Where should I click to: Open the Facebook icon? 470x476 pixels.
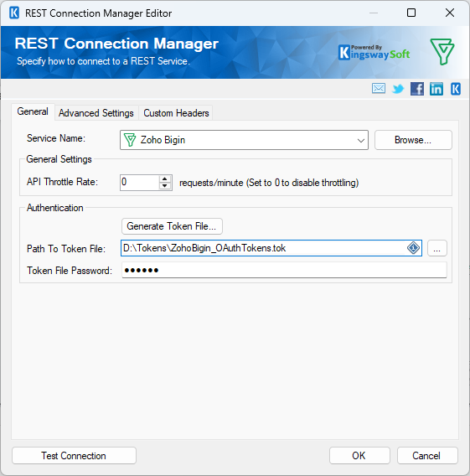click(417, 89)
